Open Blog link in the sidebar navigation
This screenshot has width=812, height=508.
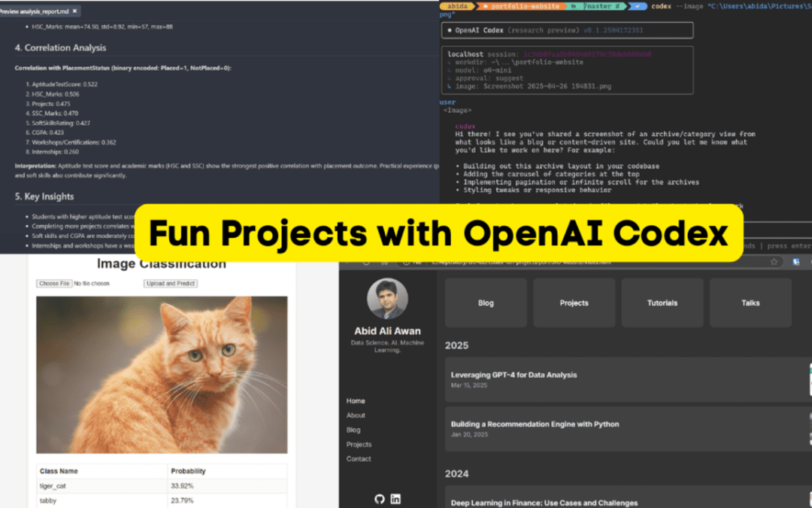click(353, 430)
